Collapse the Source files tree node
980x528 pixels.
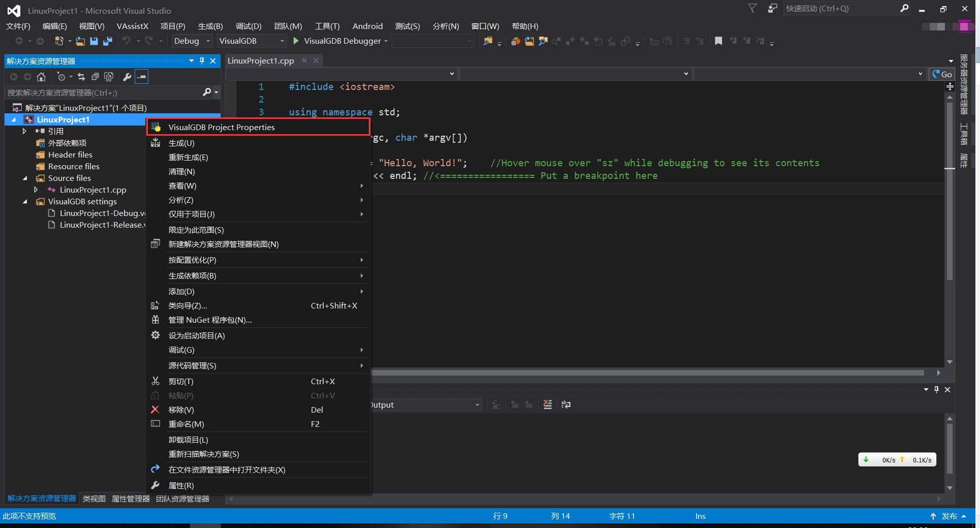coord(25,178)
